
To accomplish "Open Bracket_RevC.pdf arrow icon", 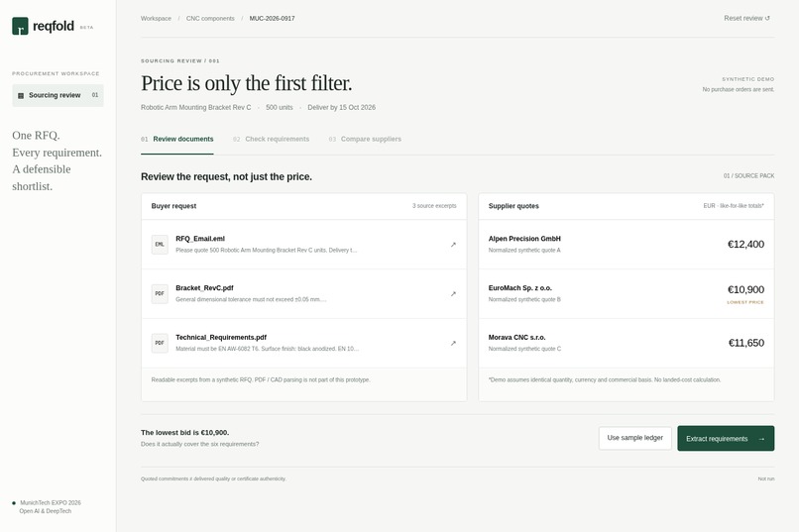I will (x=453, y=294).
